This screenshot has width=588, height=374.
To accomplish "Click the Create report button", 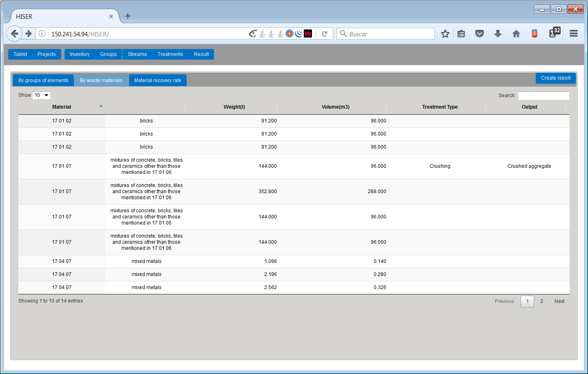I will pyautogui.click(x=556, y=78).
